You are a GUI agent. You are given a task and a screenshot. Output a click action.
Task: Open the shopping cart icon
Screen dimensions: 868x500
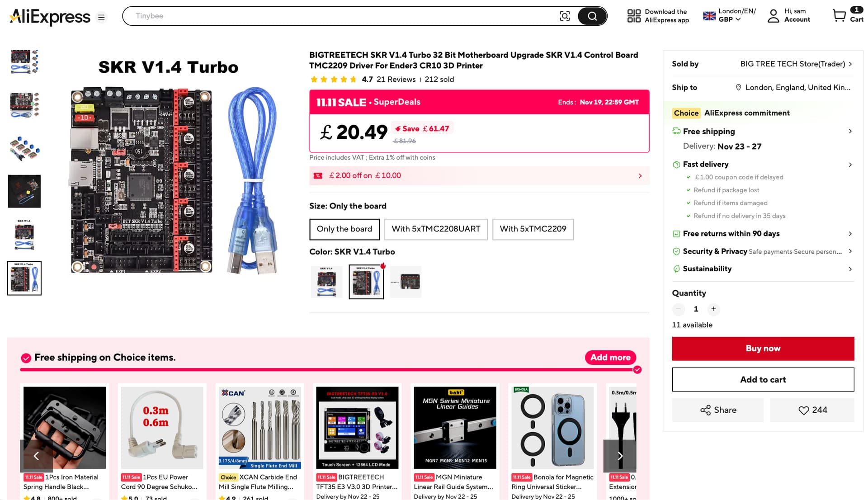coord(839,16)
